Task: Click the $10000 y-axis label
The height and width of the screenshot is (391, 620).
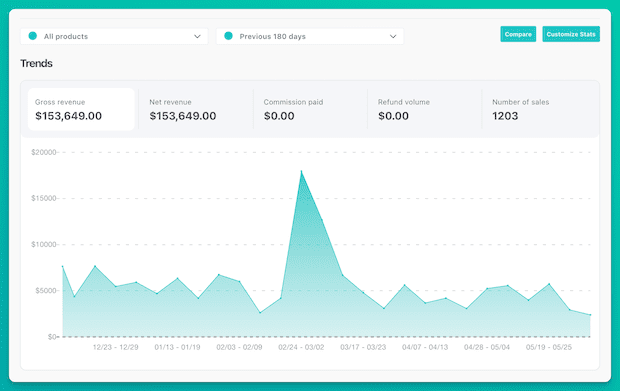Action: pos(44,244)
